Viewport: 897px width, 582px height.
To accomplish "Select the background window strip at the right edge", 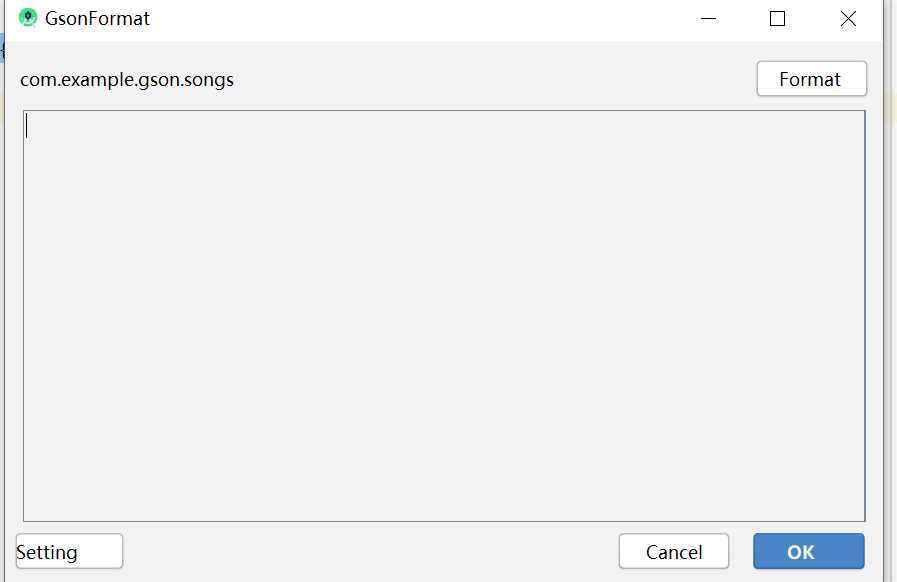I will coord(890,291).
